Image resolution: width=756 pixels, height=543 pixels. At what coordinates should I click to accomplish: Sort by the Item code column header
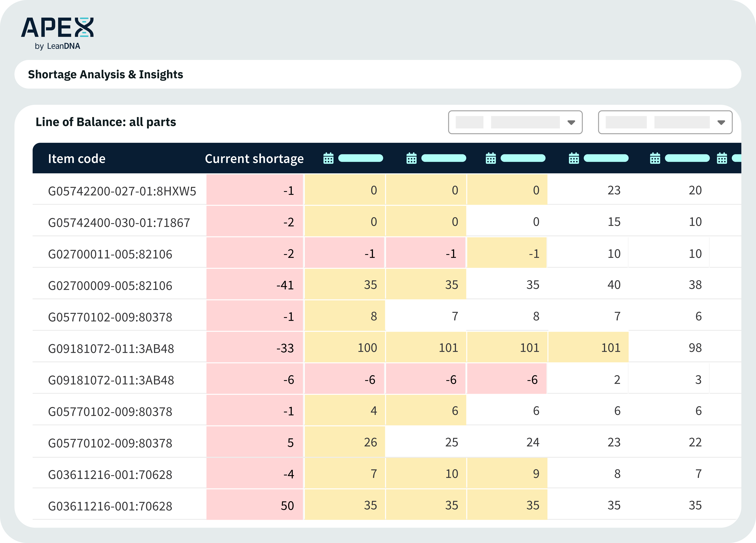coord(77,159)
